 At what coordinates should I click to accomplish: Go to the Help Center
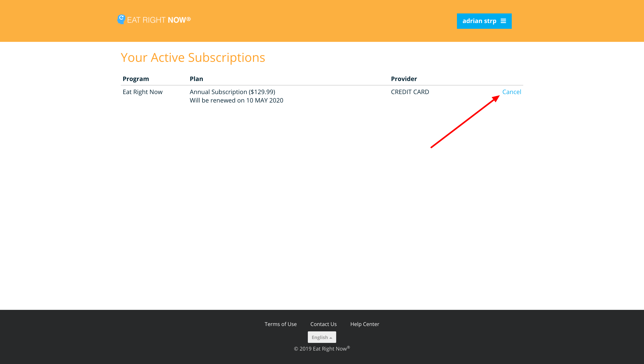point(365,324)
